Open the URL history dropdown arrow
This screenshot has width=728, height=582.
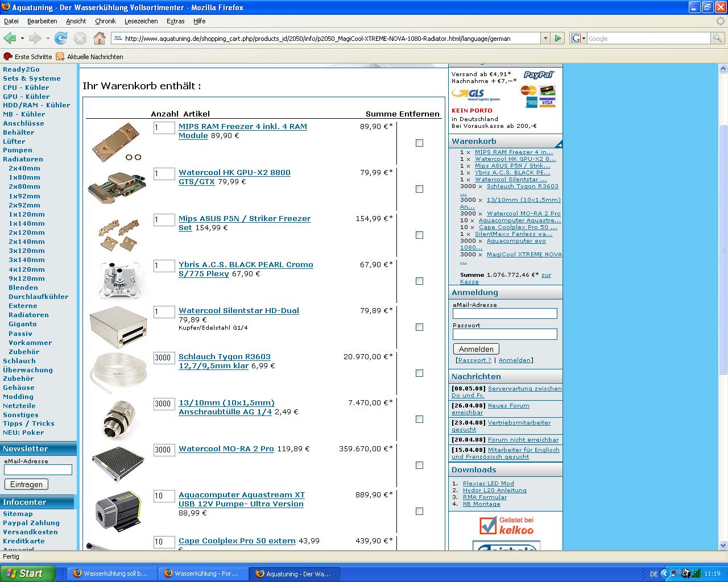[x=545, y=38]
